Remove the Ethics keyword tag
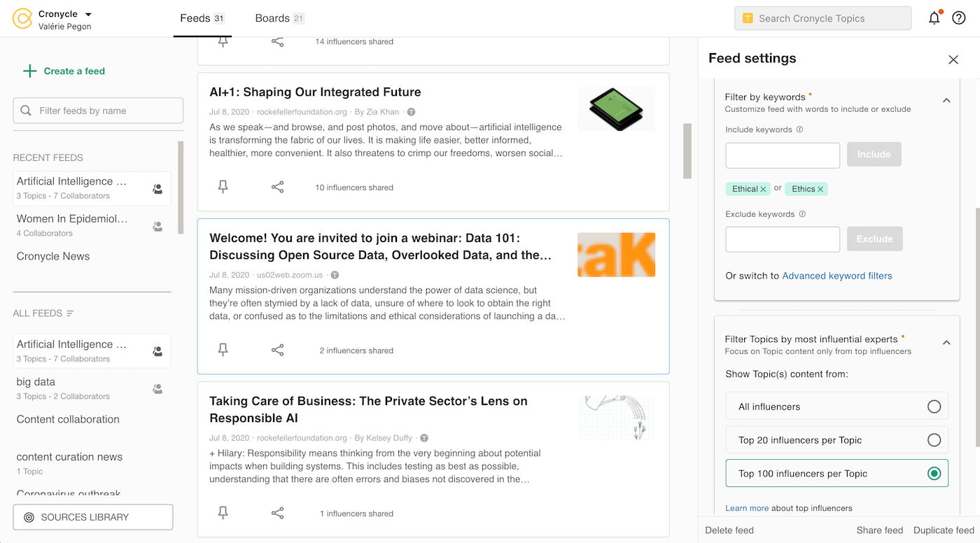 coord(821,189)
